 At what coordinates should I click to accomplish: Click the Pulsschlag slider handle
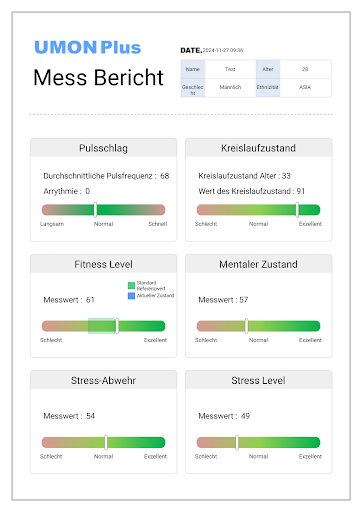(x=95, y=210)
